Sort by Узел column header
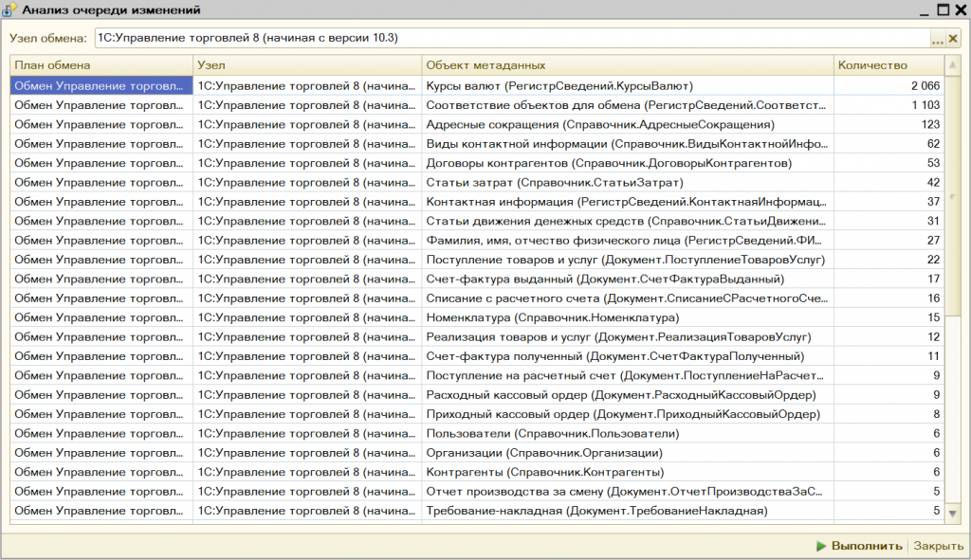The width and height of the screenshot is (971, 560). pyautogui.click(x=307, y=65)
